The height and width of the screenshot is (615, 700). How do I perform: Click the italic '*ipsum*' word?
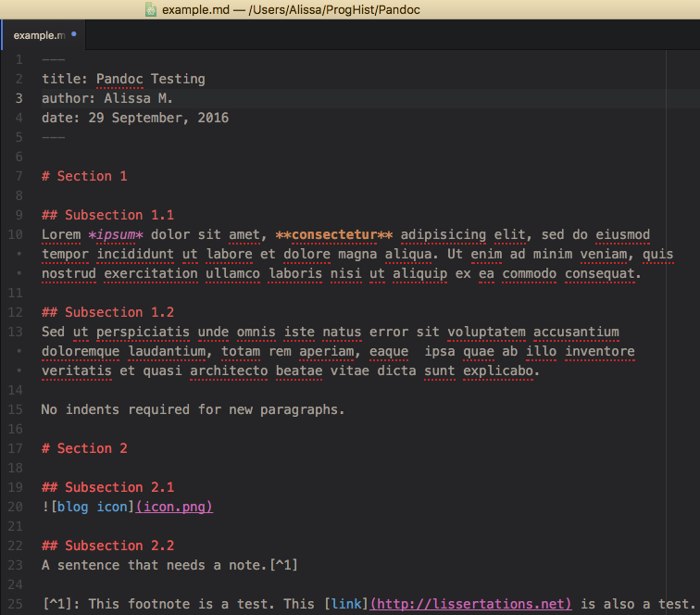(116, 234)
